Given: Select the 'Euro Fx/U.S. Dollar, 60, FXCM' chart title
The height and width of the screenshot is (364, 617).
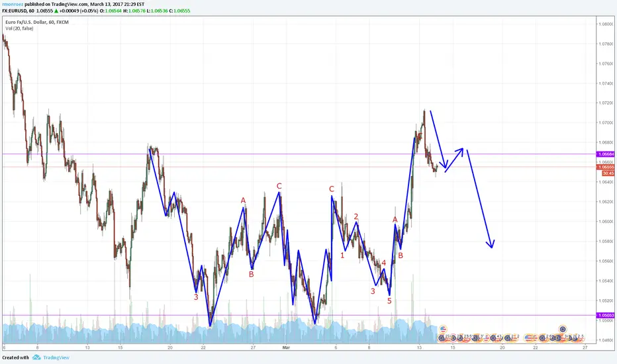Looking at the screenshot, I should pyautogui.click(x=37, y=23).
